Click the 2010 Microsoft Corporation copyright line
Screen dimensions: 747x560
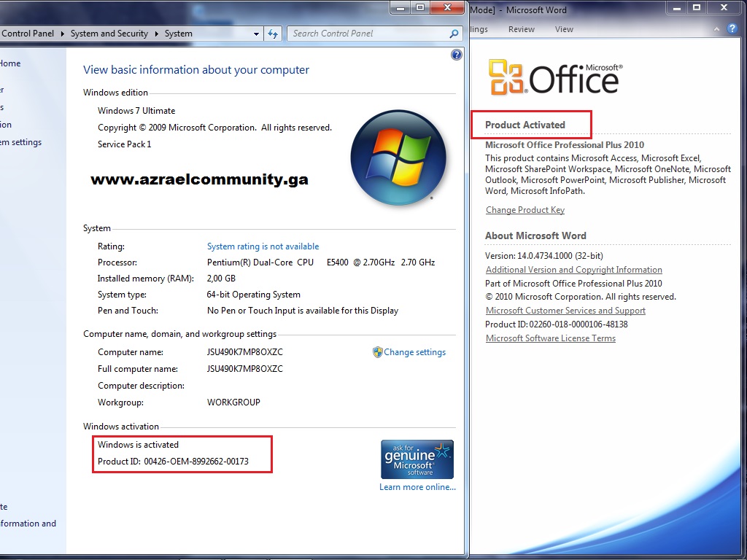(x=581, y=297)
